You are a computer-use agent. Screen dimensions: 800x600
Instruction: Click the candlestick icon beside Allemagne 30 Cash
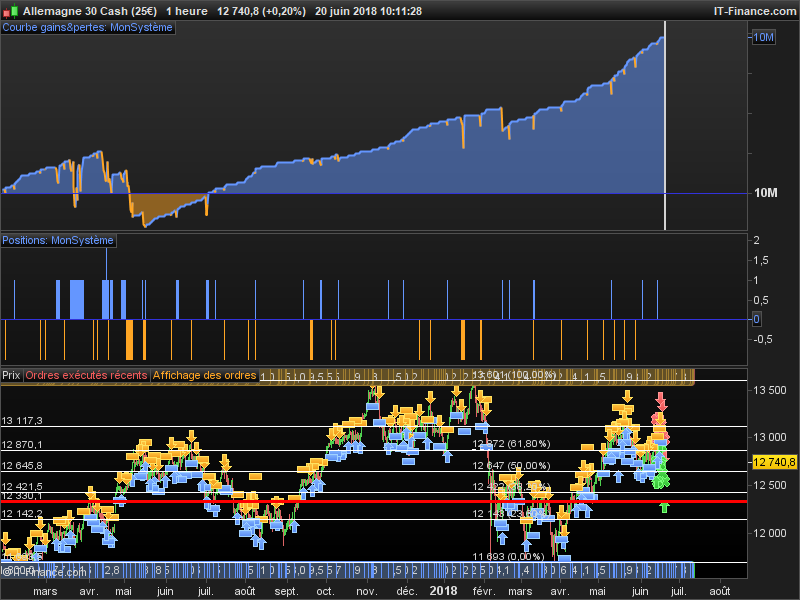point(10,11)
